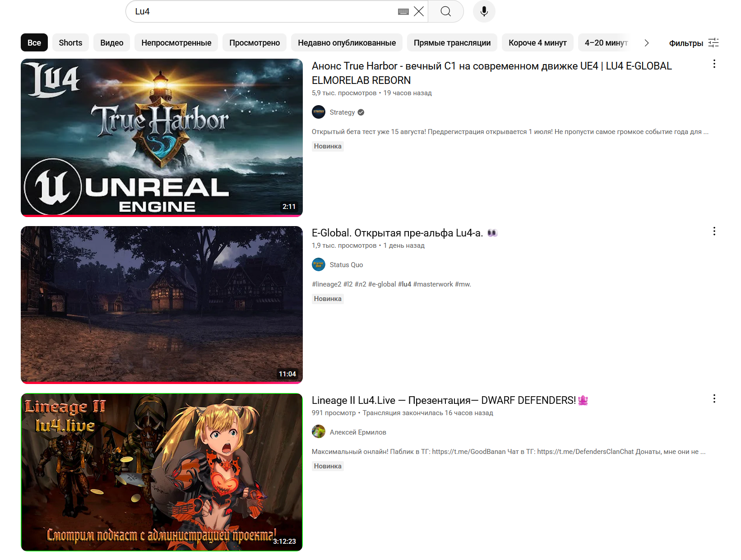Click the #lineage2 hashtag

326,284
